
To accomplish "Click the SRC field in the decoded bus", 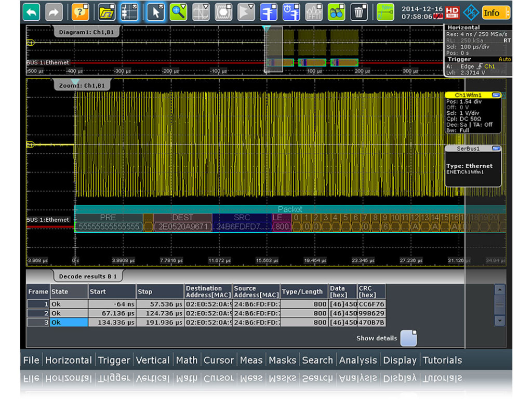I will click(x=242, y=222).
